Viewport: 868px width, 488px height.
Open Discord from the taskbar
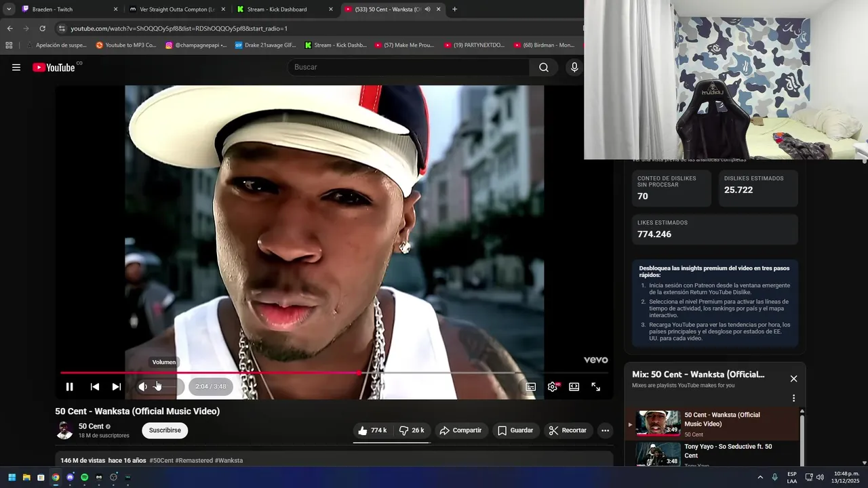pos(70,477)
